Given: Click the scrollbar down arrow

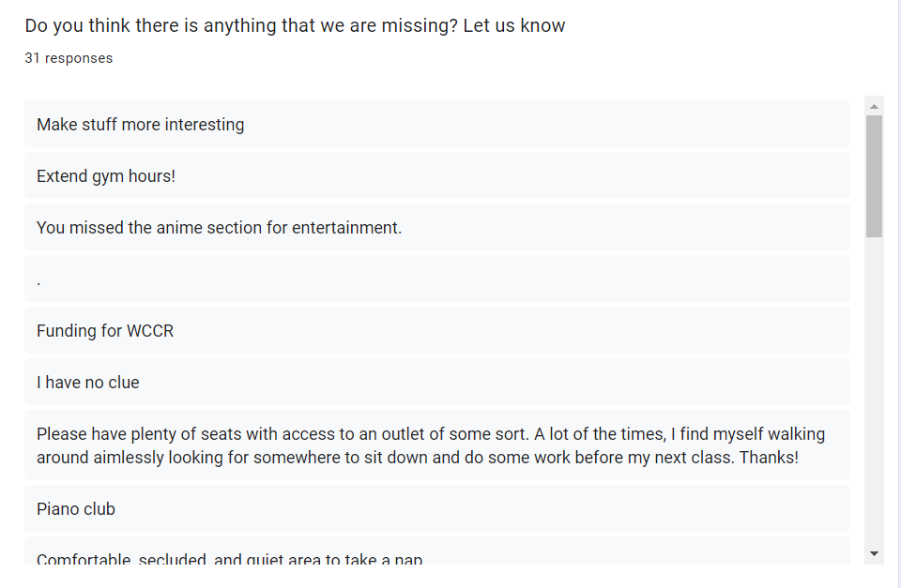Looking at the screenshot, I should [x=874, y=553].
